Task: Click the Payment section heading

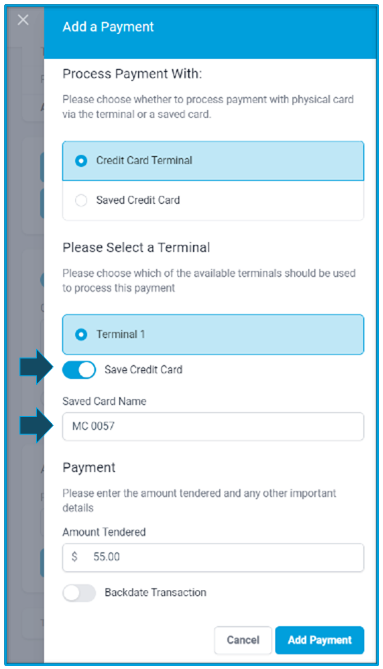Action: point(89,468)
